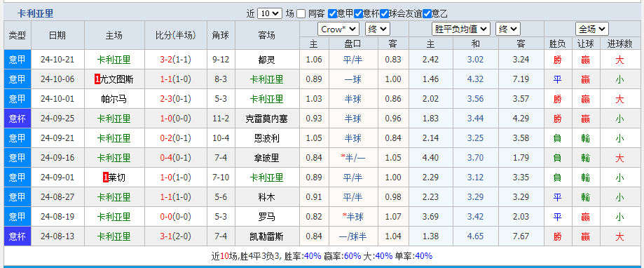Click handicap 一/球半 in 凯勒雷斯 row
644x268 pixels.
pyautogui.click(x=352, y=236)
